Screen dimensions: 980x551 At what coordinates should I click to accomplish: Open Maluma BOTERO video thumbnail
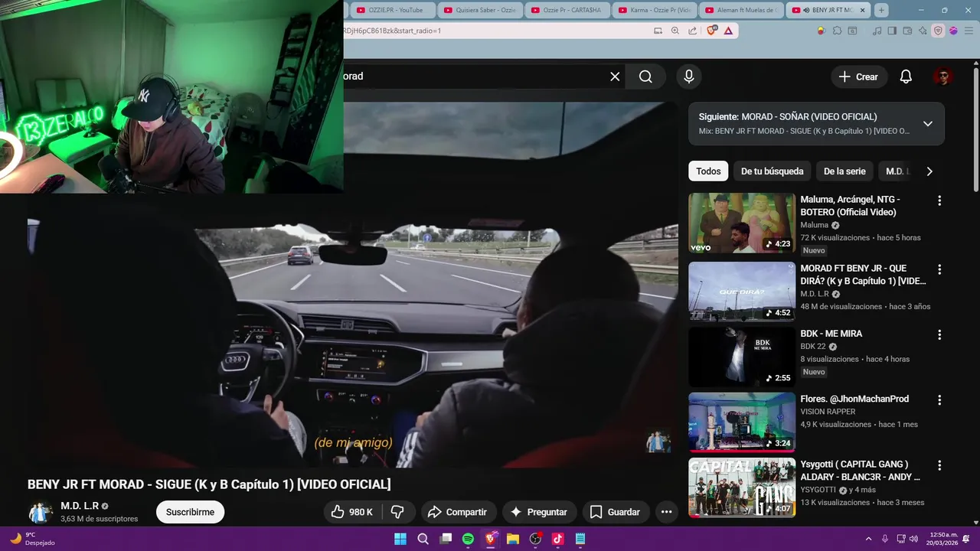742,223
